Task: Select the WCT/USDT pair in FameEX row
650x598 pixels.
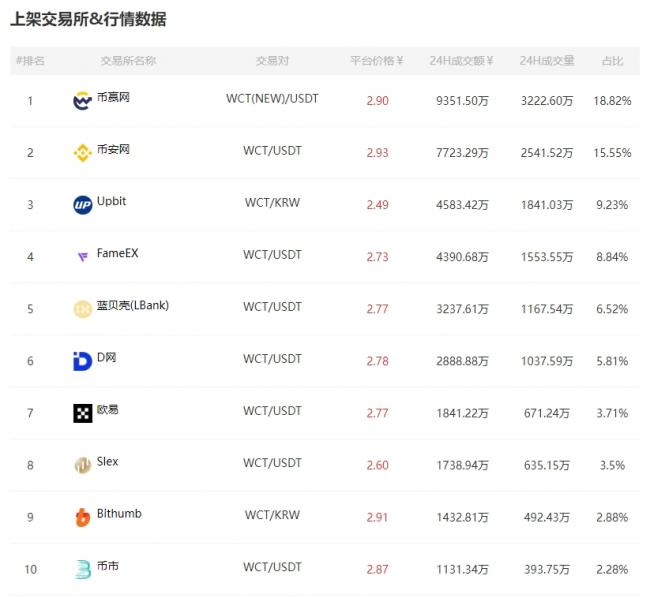Action: click(x=272, y=254)
